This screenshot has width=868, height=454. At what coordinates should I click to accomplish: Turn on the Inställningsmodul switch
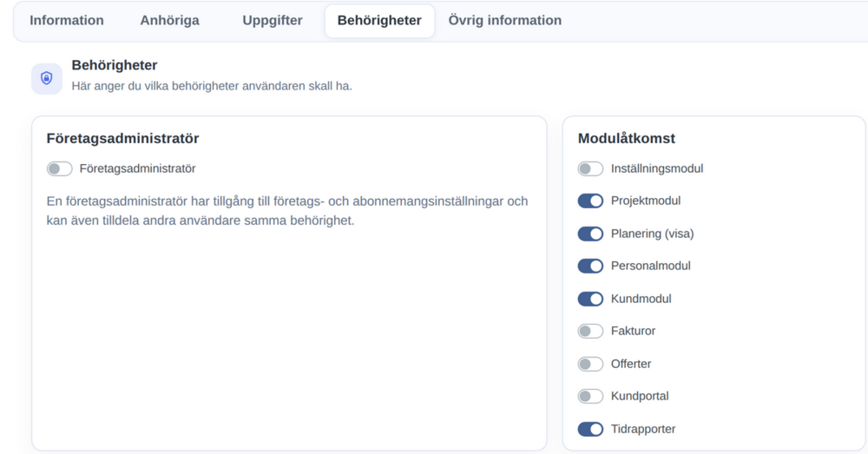590,169
